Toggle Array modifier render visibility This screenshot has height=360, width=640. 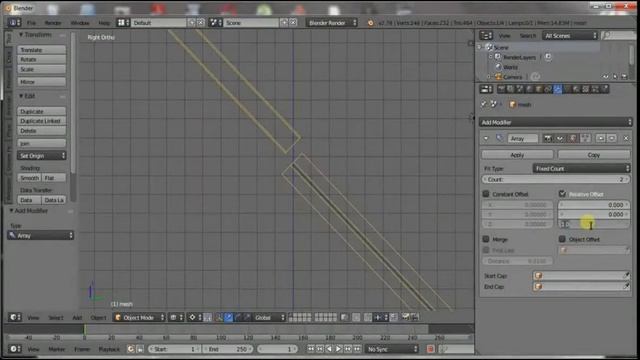point(548,138)
